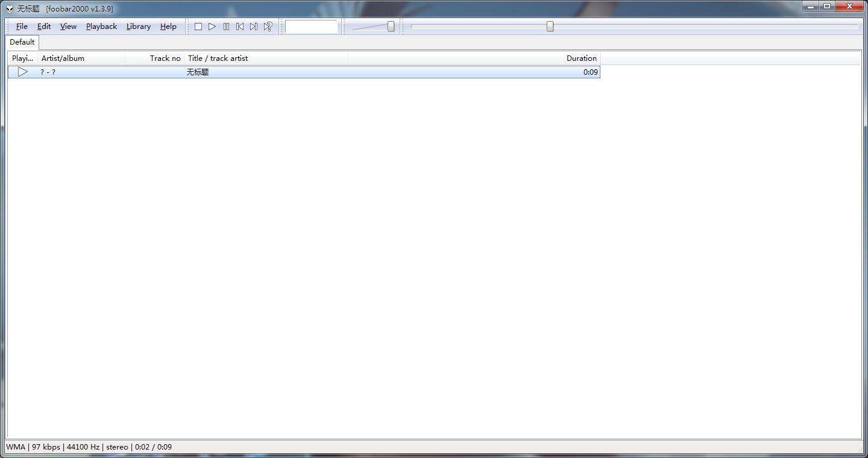Click the status bar codec info text
868x458 pixels.
tap(89, 447)
